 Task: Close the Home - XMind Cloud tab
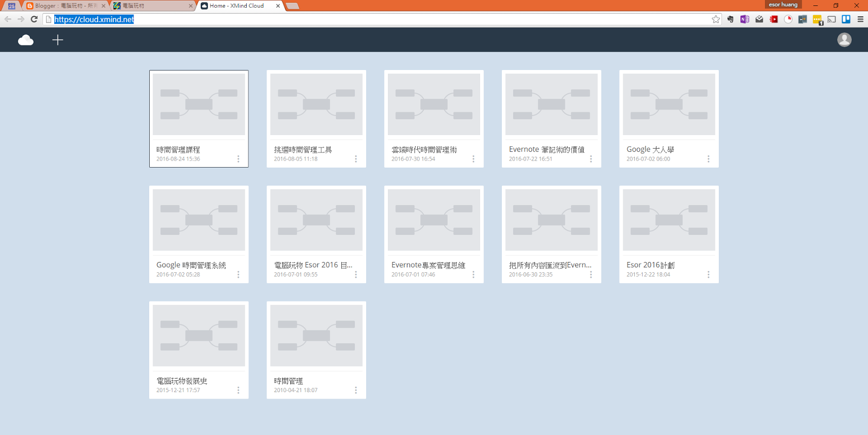point(278,6)
